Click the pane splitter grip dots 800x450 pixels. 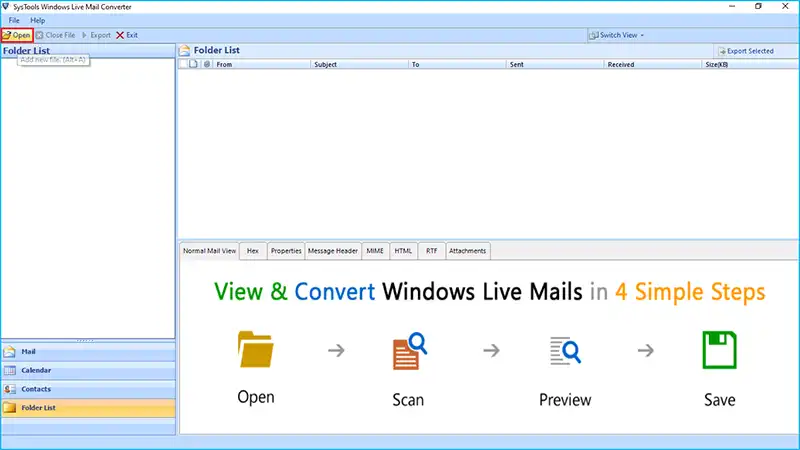pyautogui.click(x=85, y=340)
